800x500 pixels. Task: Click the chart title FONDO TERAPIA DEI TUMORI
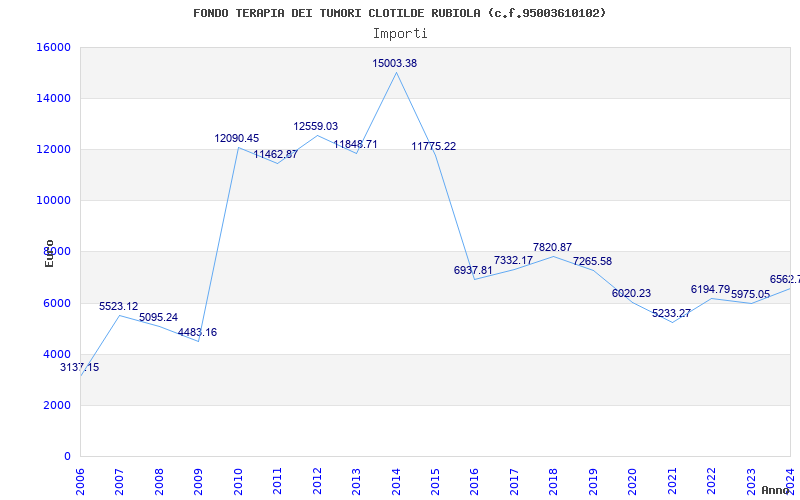click(399, 13)
